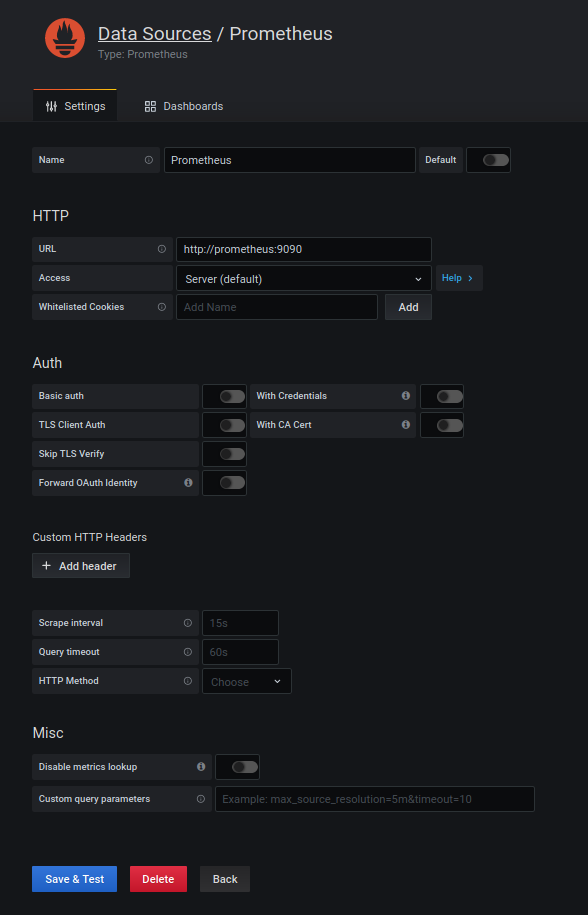Image resolution: width=588 pixels, height=915 pixels.
Task: Expand the Help section under Access
Action: (x=458, y=278)
